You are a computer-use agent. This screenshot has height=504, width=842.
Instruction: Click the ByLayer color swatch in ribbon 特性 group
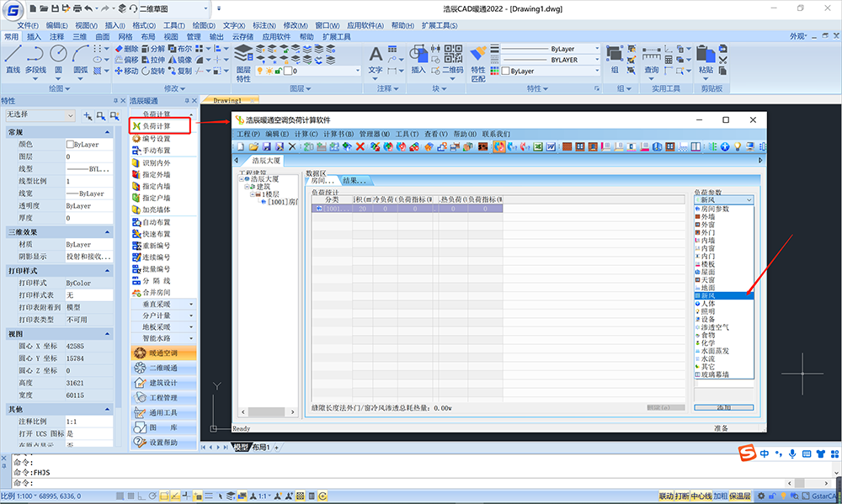(505, 71)
